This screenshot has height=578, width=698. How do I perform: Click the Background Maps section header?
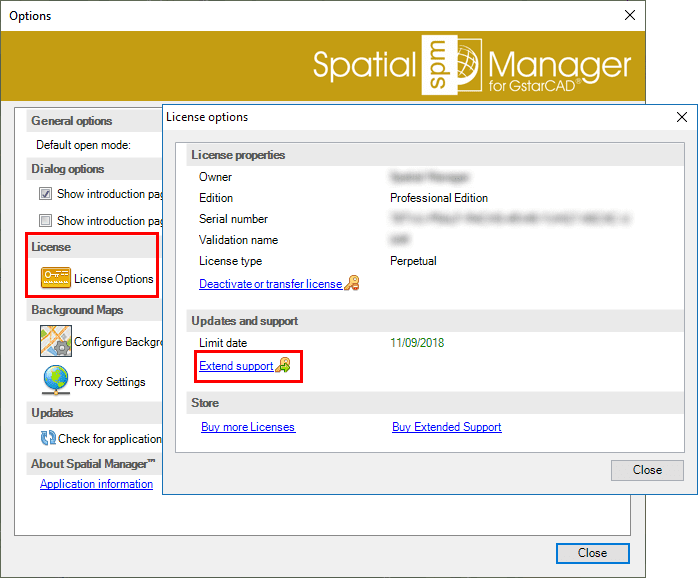(77, 310)
